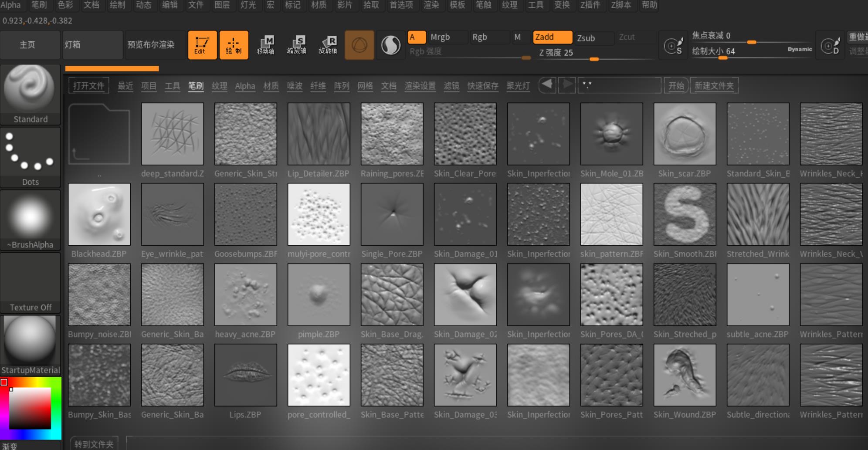Screen dimensions: 868x450
Task: Open the Alpha menu
Action: coord(10,5)
